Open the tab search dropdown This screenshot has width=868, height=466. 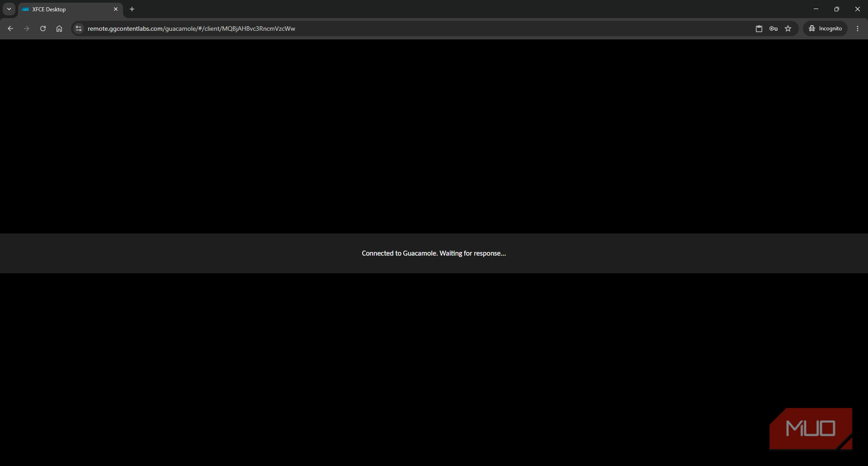point(9,9)
